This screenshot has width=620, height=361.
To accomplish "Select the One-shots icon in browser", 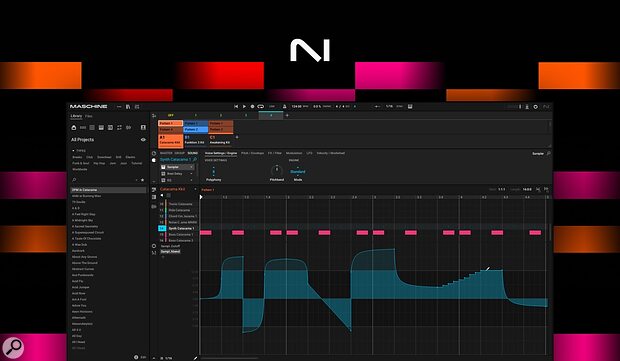I will 128,127.
